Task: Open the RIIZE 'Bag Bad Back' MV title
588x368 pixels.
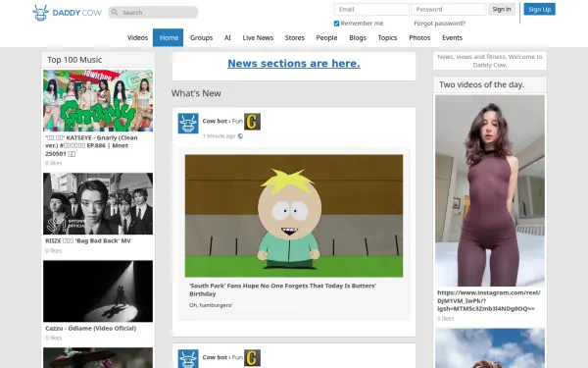Action: pos(88,240)
